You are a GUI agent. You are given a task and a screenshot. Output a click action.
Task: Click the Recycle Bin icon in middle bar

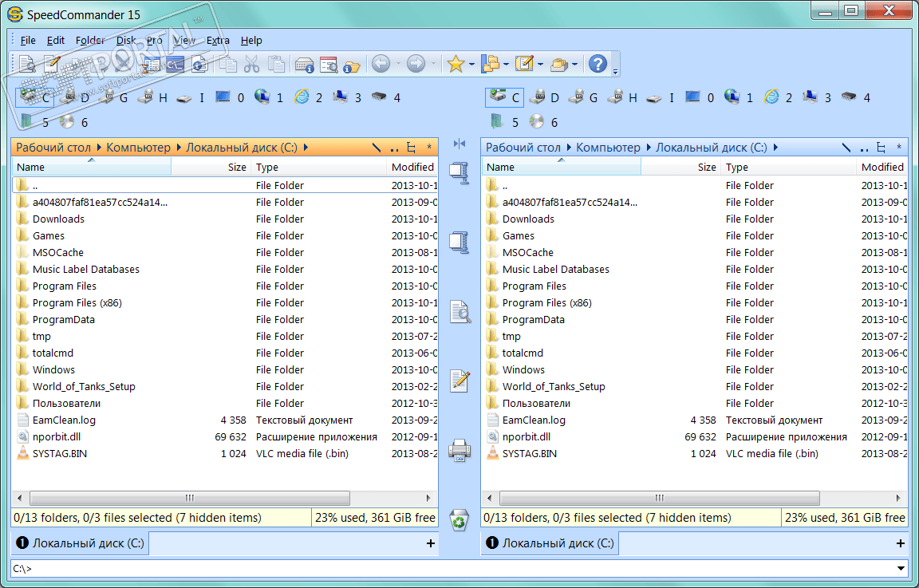coord(459,519)
